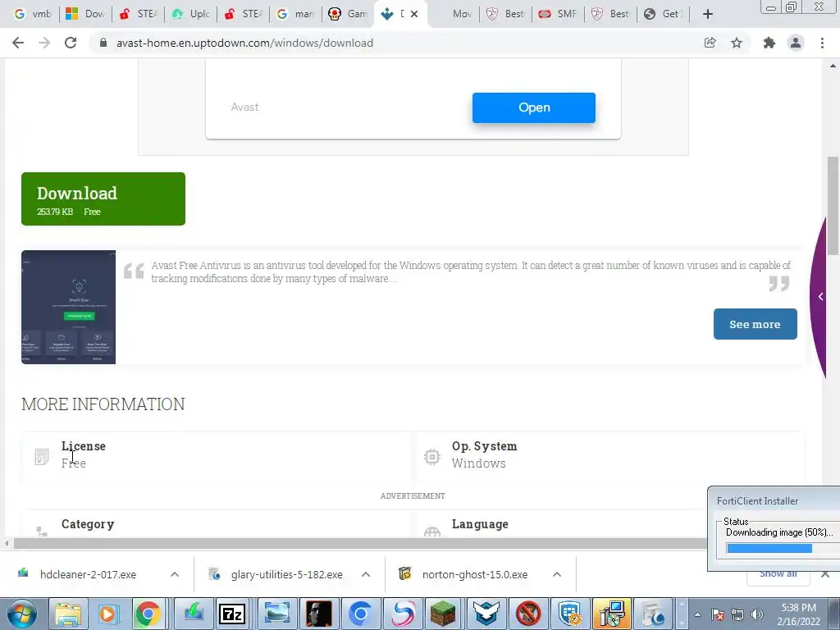The width and height of the screenshot is (840, 630).
Task: Click the 'Windows' value under Op. System
Action: [x=478, y=463]
